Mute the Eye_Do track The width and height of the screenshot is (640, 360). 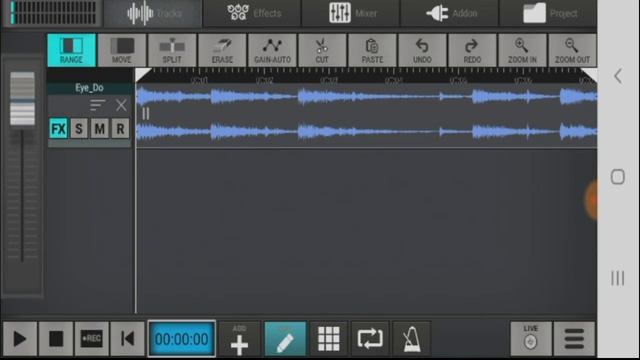[x=100, y=129]
